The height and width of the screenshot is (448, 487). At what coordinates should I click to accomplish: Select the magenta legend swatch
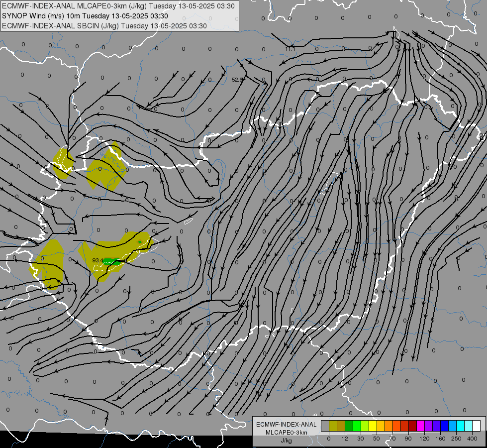click(x=421, y=426)
